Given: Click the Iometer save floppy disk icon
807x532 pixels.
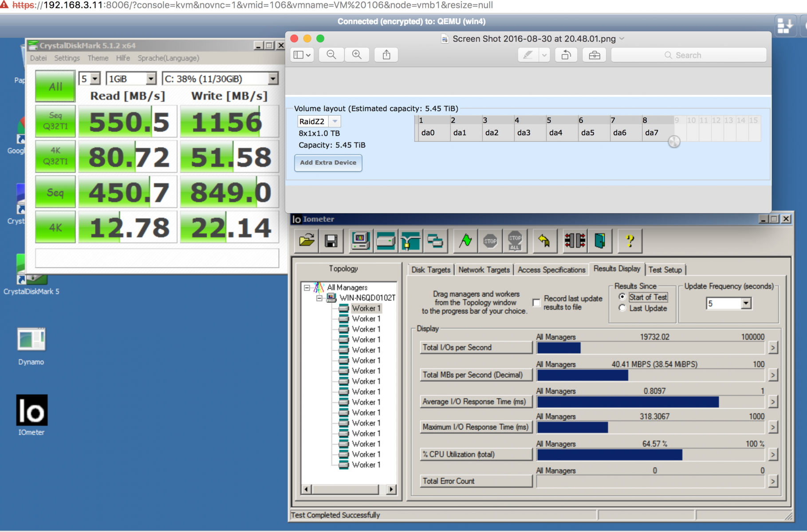Looking at the screenshot, I should (331, 241).
